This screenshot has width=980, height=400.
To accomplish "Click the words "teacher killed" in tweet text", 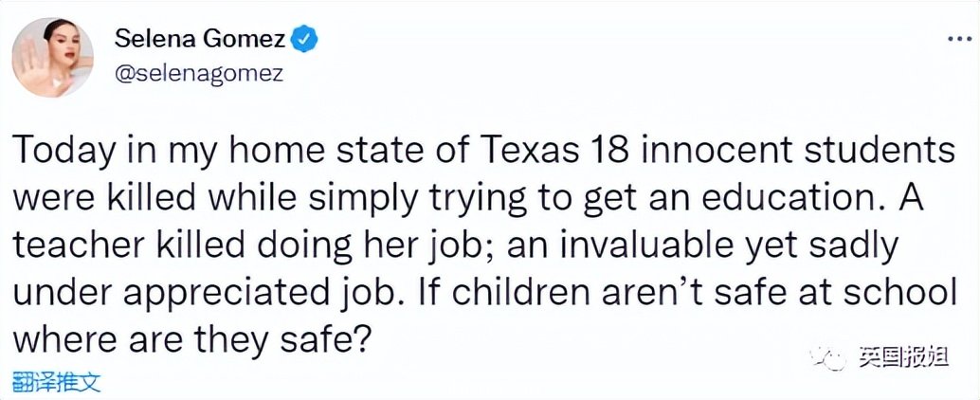I will [128, 245].
